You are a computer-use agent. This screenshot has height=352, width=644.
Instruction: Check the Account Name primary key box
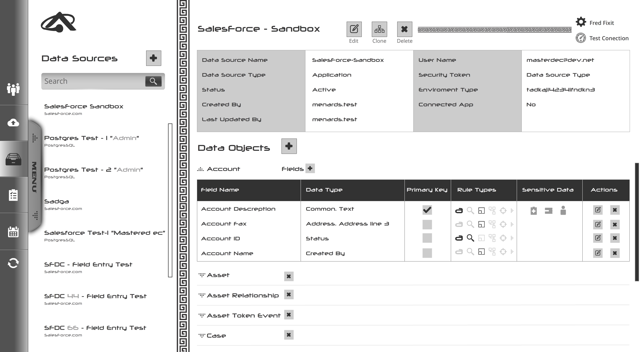[427, 253]
